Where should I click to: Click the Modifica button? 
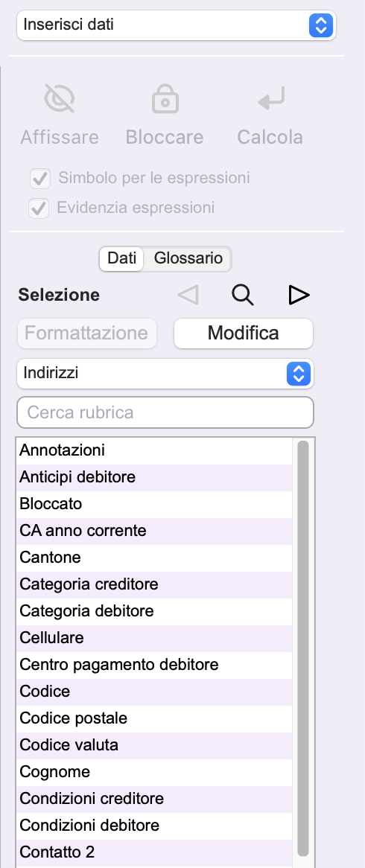click(x=244, y=334)
